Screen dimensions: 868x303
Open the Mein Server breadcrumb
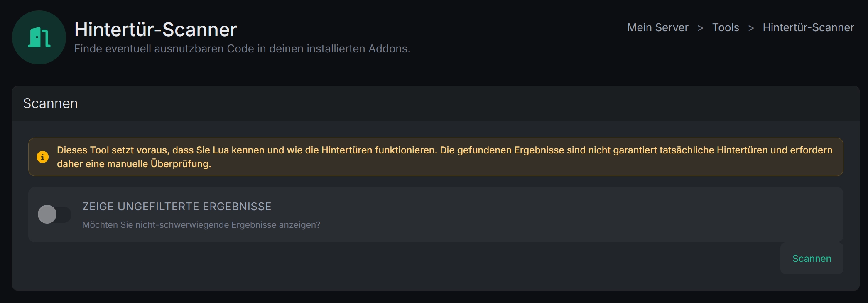click(x=657, y=27)
